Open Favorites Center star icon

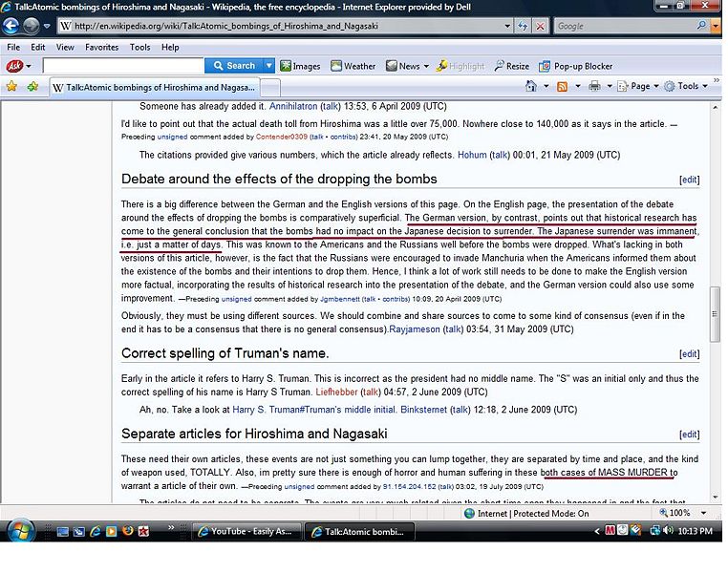tap(11, 86)
